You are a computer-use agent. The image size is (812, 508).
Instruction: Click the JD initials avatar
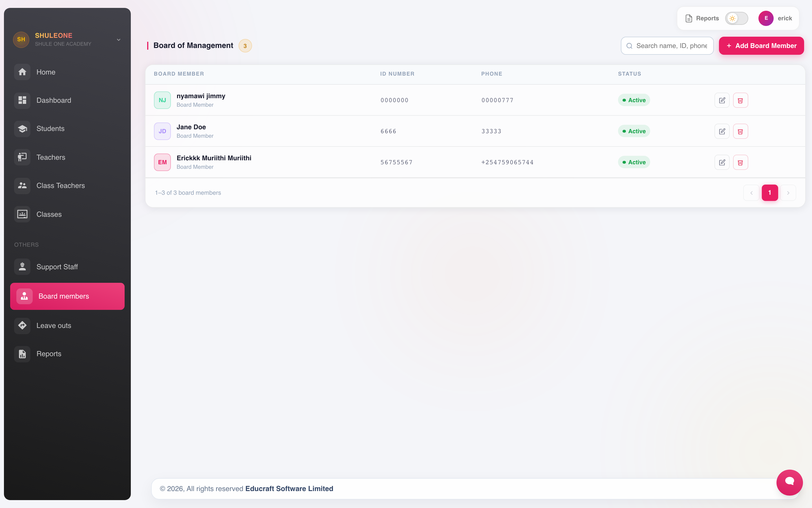click(162, 131)
